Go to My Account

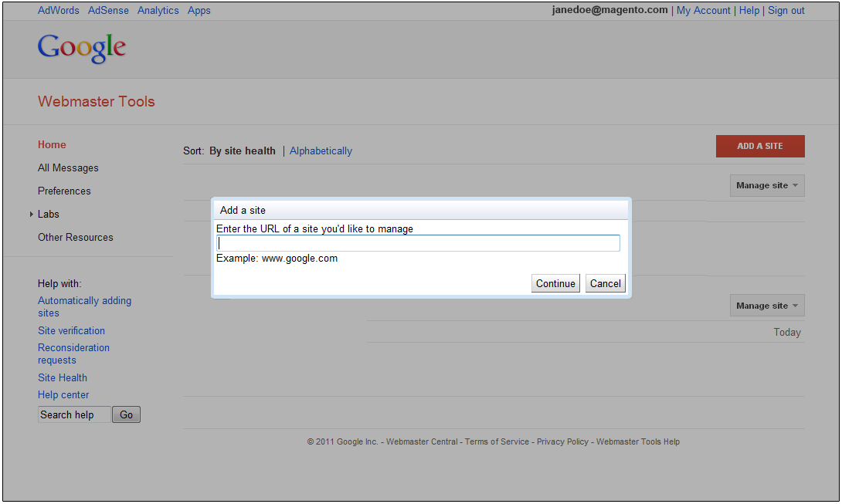point(703,10)
